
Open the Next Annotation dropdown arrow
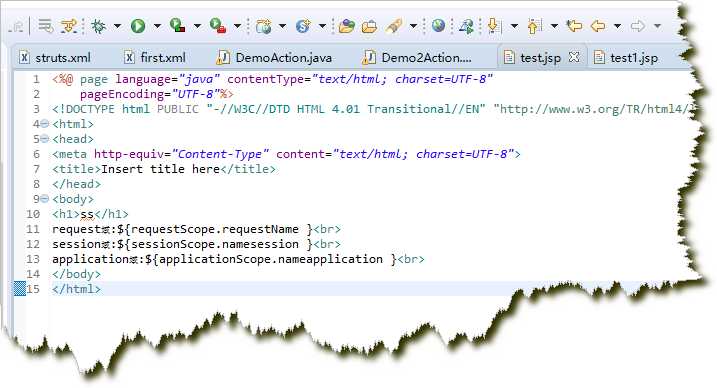(514, 26)
